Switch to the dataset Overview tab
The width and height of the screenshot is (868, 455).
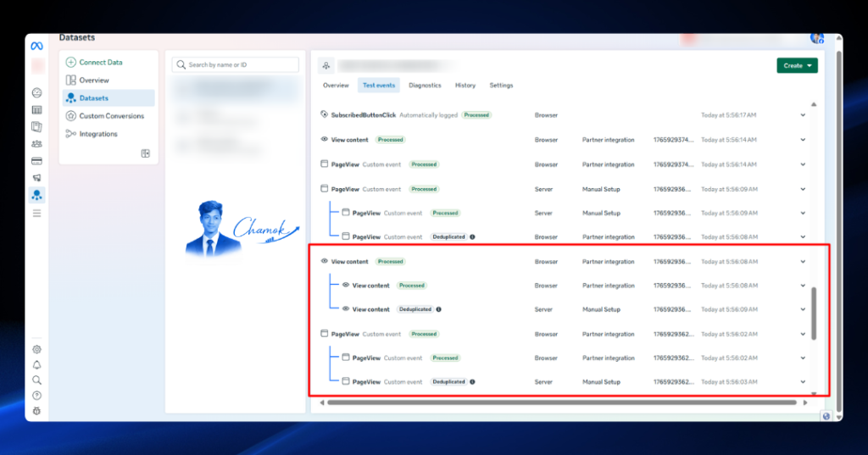point(336,86)
